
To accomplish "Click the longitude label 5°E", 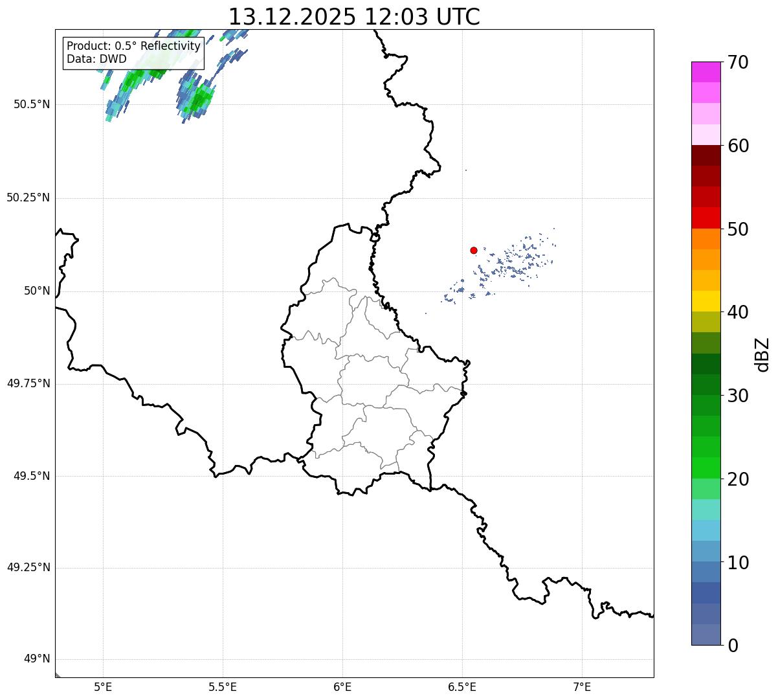I will click(x=103, y=686).
